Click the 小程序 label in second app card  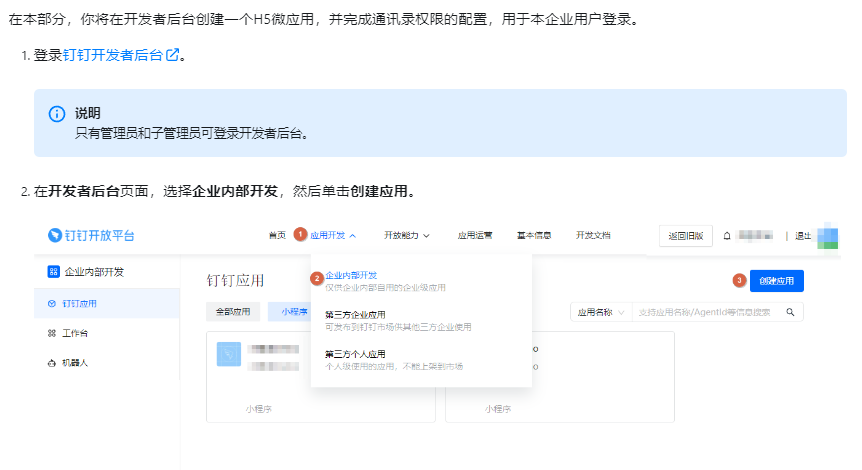[498, 409]
